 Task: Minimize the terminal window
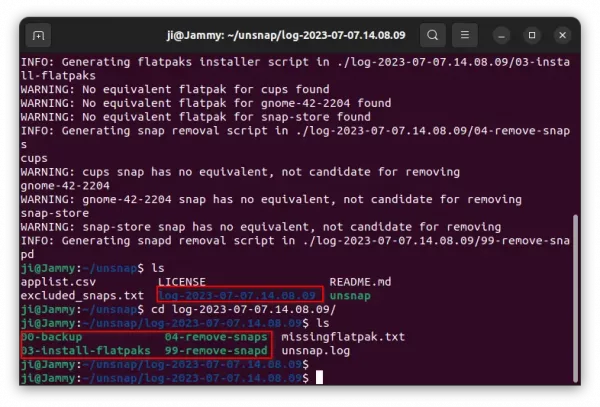point(501,36)
